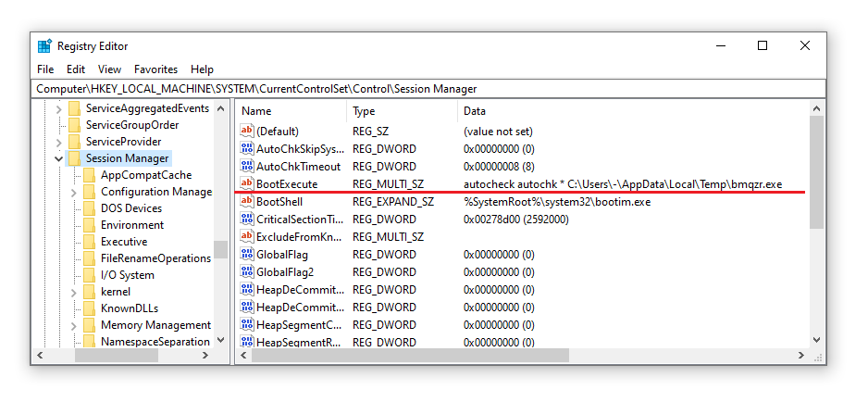Click the ServiceGroupOrder folder icon
Viewport: 868px width, 402px height.
(x=74, y=125)
